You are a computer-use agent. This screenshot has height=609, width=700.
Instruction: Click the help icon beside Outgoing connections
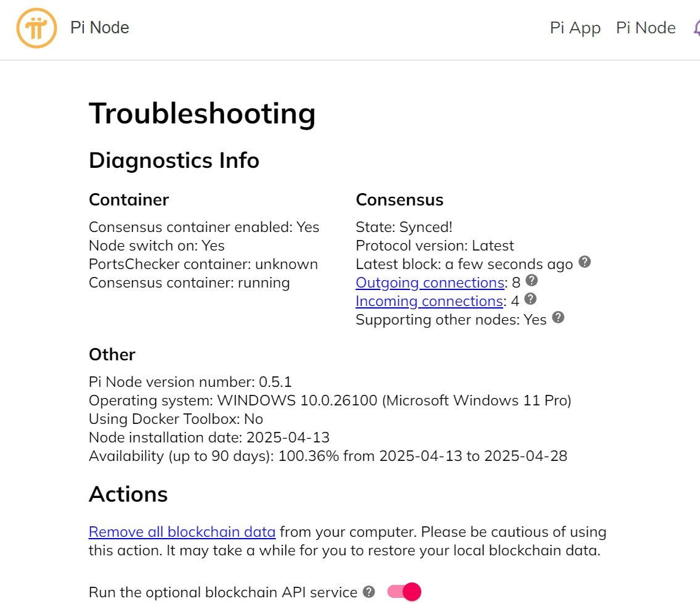(x=531, y=280)
